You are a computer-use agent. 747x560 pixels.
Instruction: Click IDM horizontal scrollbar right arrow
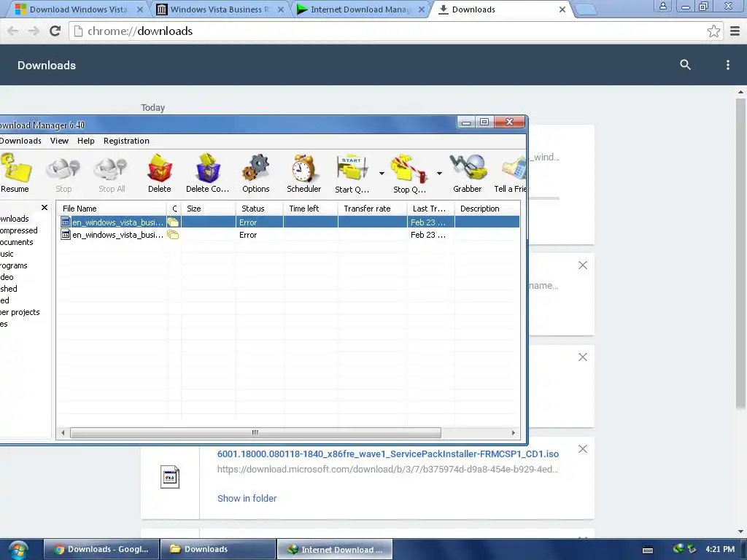[513, 432]
